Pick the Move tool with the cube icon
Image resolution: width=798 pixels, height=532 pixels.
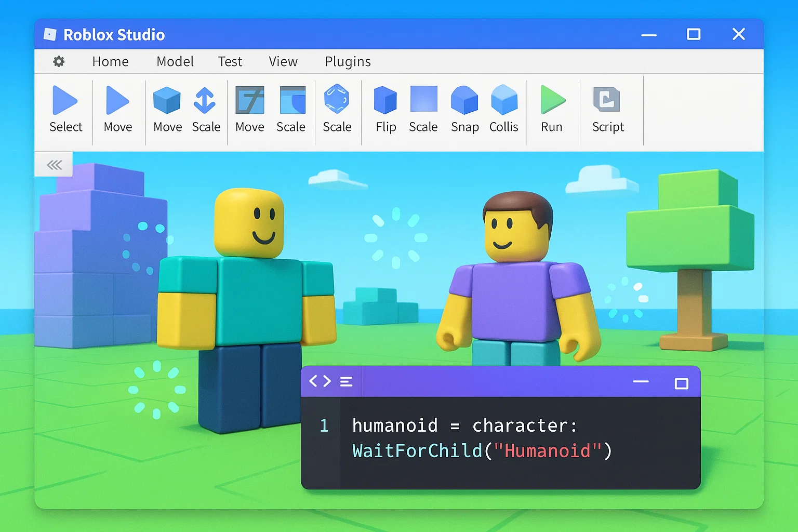(167, 100)
